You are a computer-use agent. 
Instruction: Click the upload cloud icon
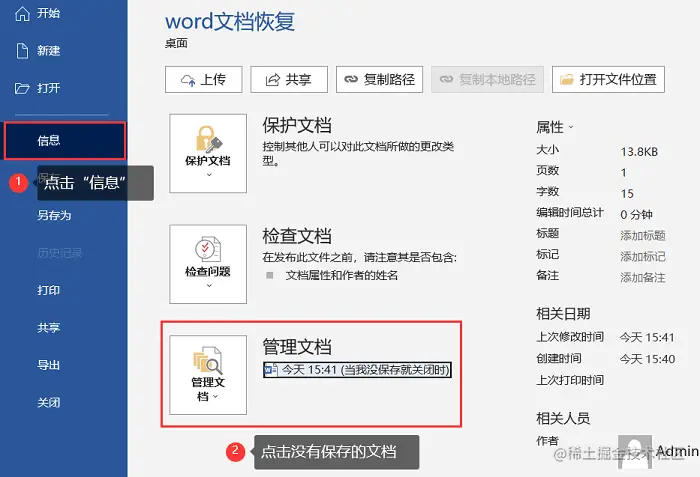pyautogui.click(x=188, y=80)
